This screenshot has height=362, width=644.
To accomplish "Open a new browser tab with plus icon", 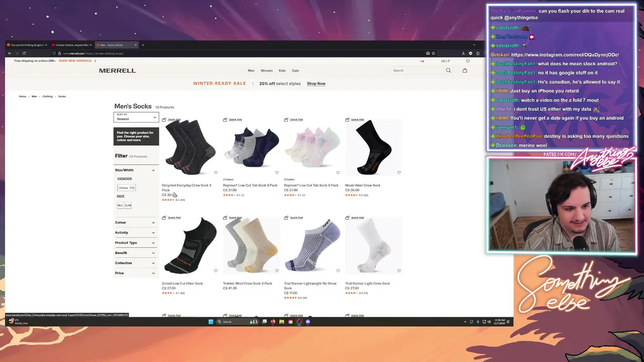I will point(142,45).
